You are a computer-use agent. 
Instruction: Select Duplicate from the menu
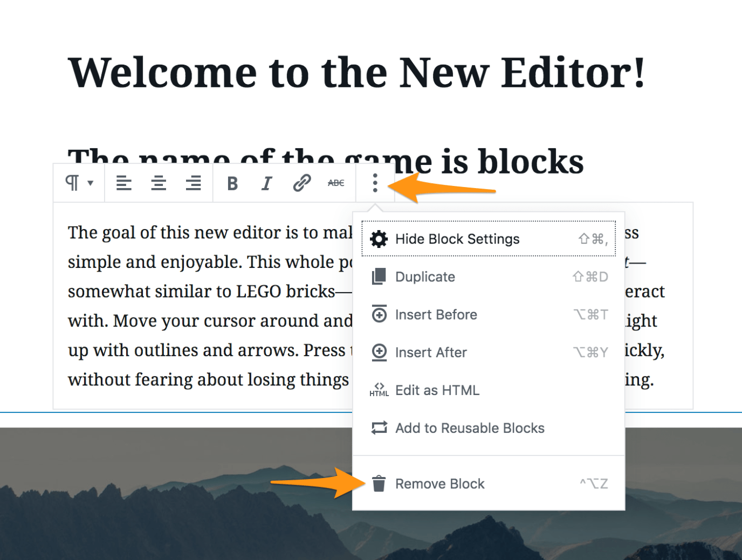425,276
